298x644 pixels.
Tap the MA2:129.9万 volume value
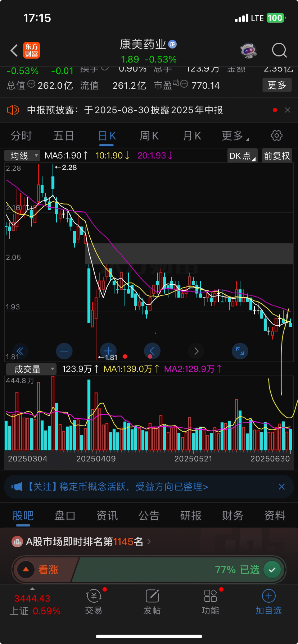193,369
